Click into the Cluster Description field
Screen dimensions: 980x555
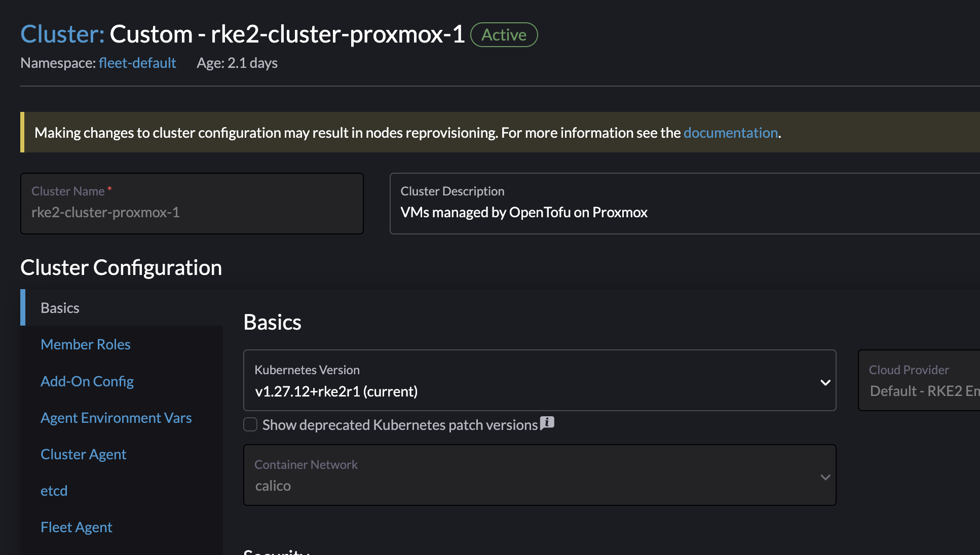coord(685,204)
